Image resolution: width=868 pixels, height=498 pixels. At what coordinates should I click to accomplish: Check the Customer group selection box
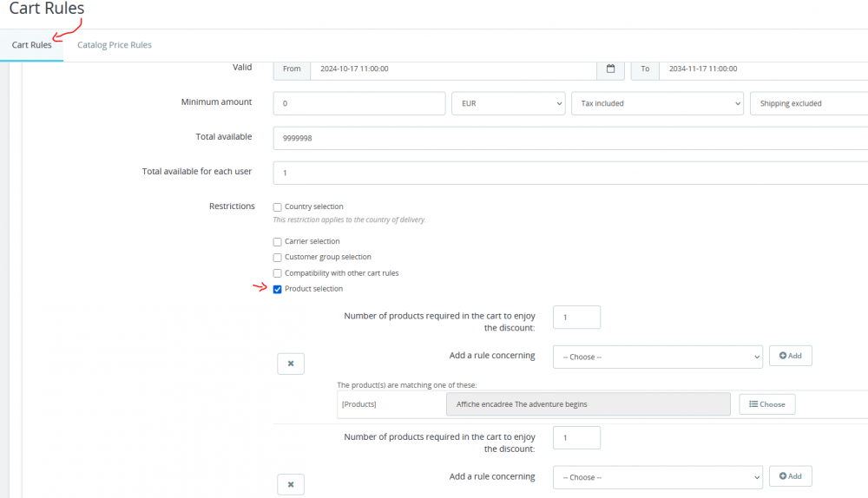278,258
